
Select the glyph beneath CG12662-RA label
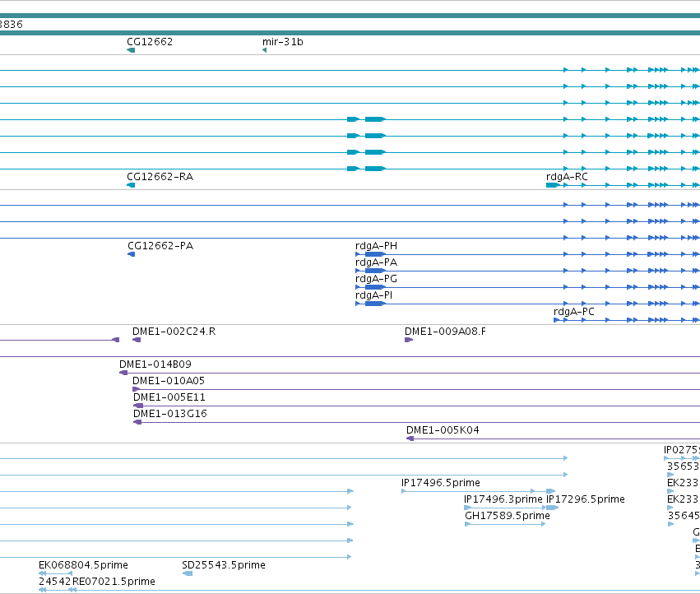click(131, 185)
